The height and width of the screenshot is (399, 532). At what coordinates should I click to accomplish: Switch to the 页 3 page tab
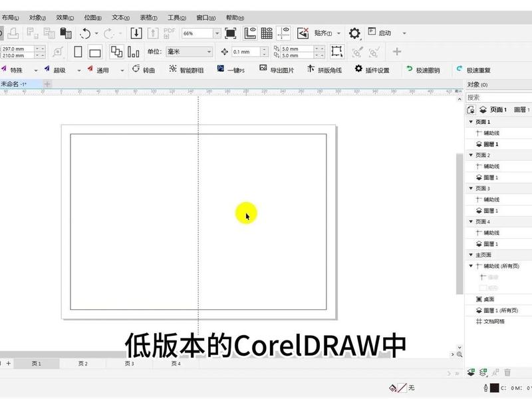point(129,363)
